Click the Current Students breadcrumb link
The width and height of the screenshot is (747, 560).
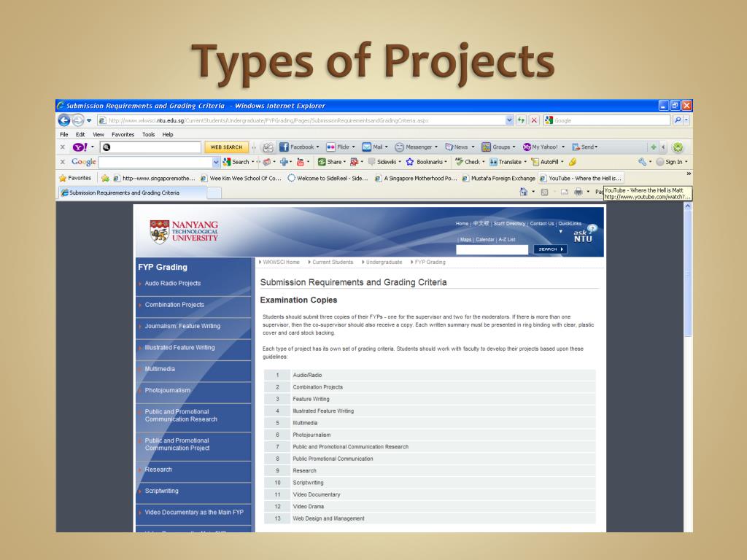[333, 262]
